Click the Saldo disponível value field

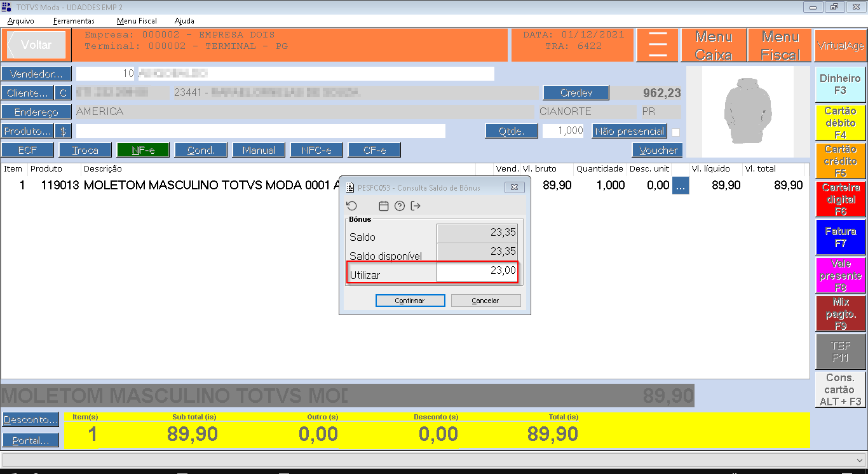[477, 252]
